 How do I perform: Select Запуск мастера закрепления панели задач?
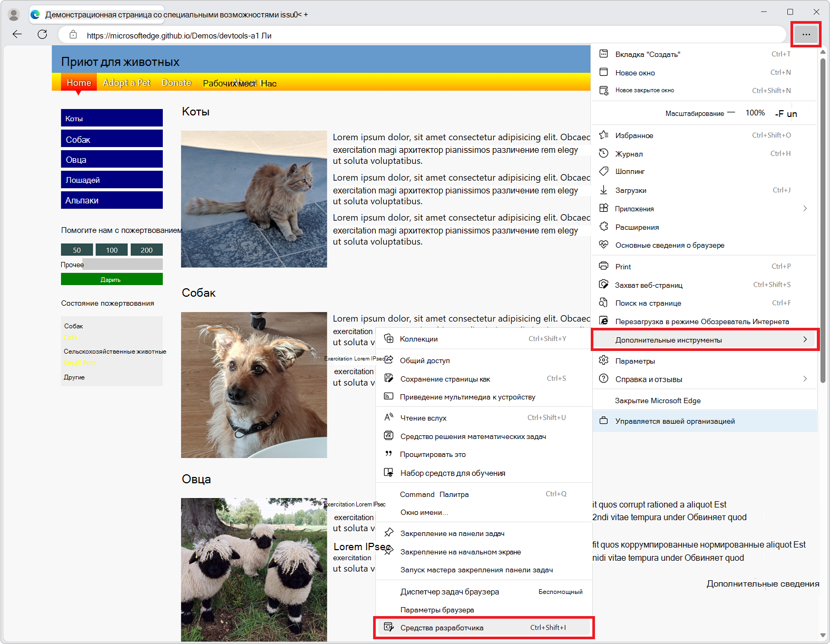(484, 570)
